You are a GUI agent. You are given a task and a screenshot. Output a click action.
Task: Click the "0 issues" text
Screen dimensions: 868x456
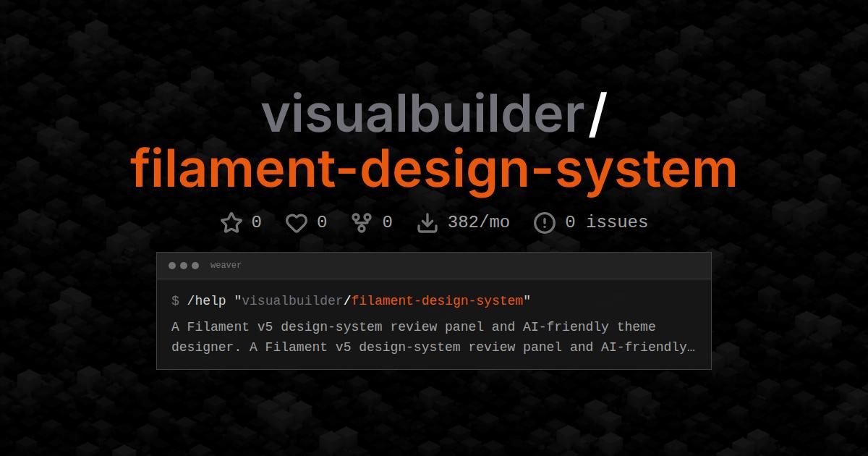point(606,222)
